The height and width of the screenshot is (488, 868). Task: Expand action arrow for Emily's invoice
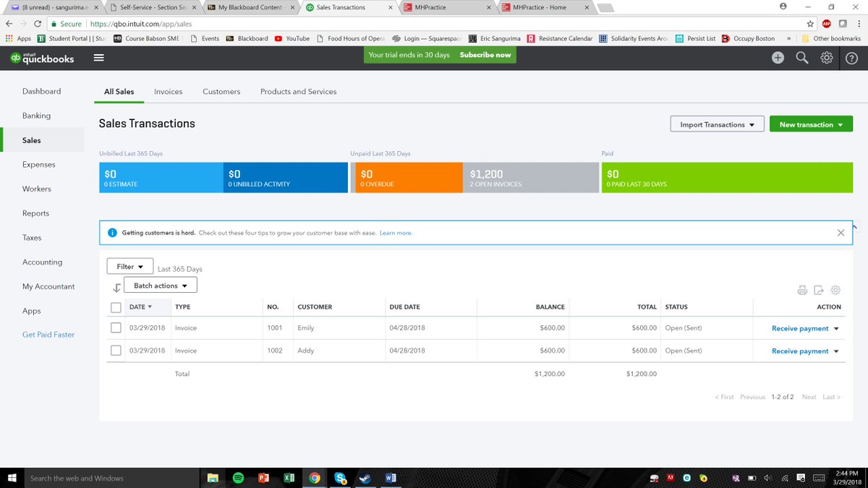(x=836, y=329)
